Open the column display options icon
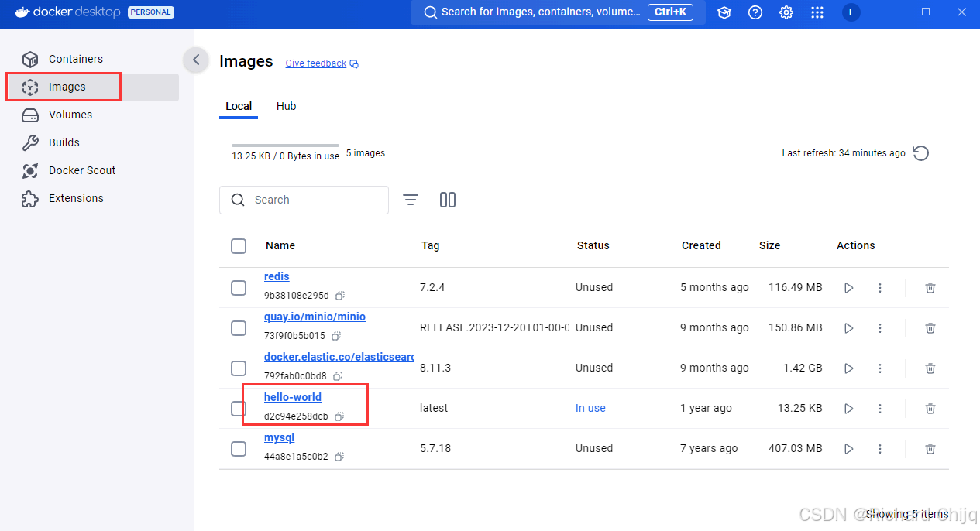Screen dimensions: 980x531 (x=448, y=200)
